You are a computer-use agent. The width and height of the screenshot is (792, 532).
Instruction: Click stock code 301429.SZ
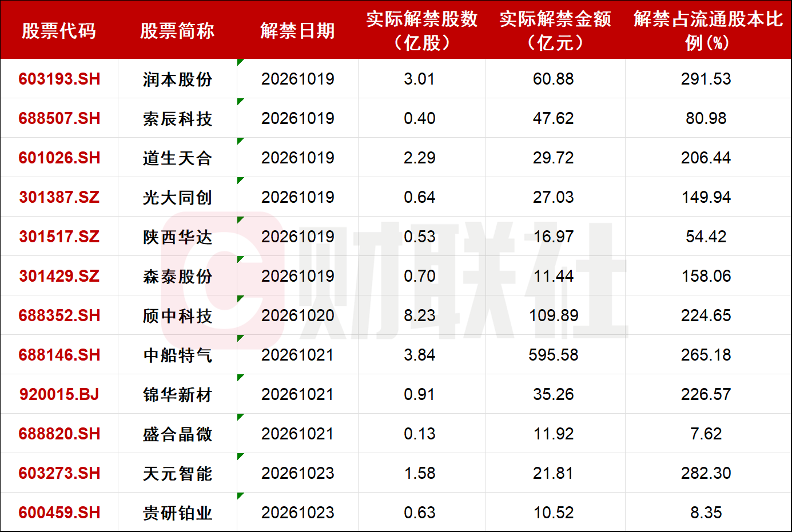click(x=59, y=276)
